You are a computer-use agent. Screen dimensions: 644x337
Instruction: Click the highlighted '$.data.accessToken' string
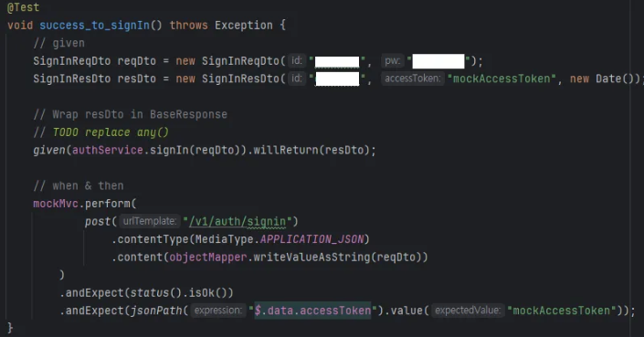pos(312,311)
